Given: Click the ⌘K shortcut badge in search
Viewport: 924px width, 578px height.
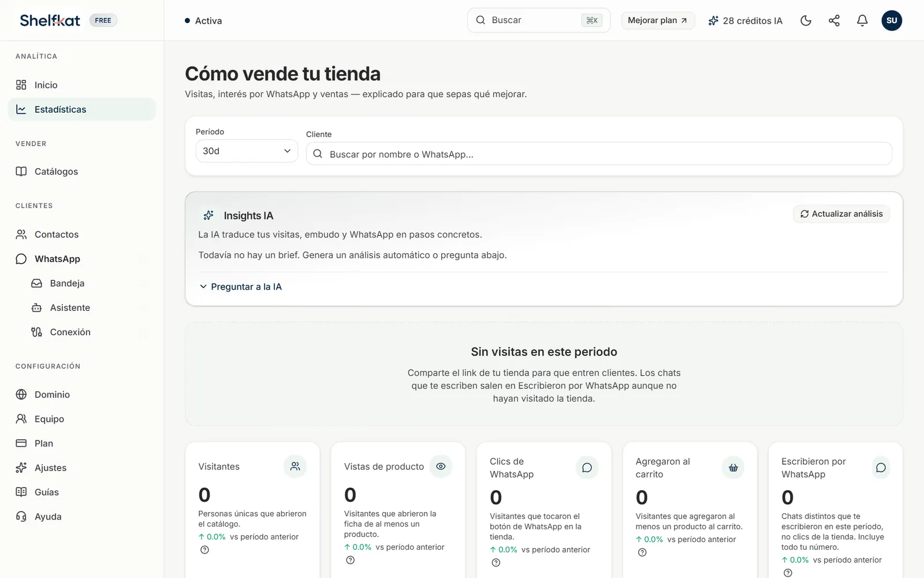Looking at the screenshot, I should pos(592,20).
